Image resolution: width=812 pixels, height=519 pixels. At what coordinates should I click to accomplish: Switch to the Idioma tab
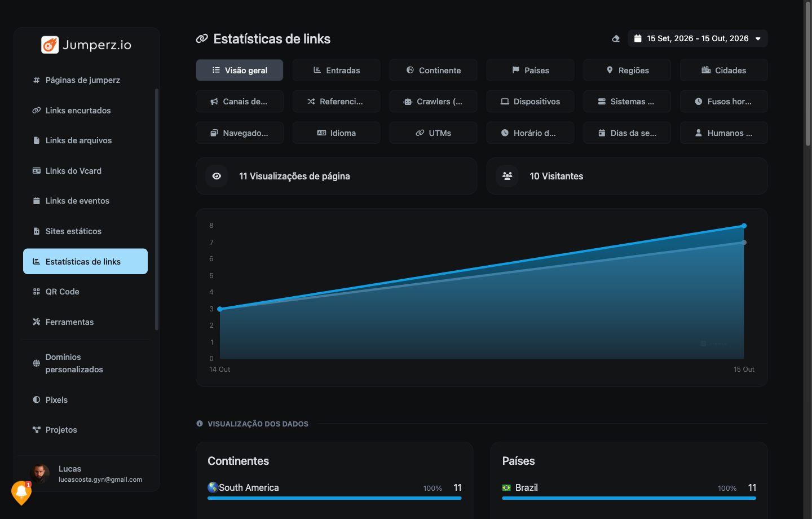pos(337,133)
